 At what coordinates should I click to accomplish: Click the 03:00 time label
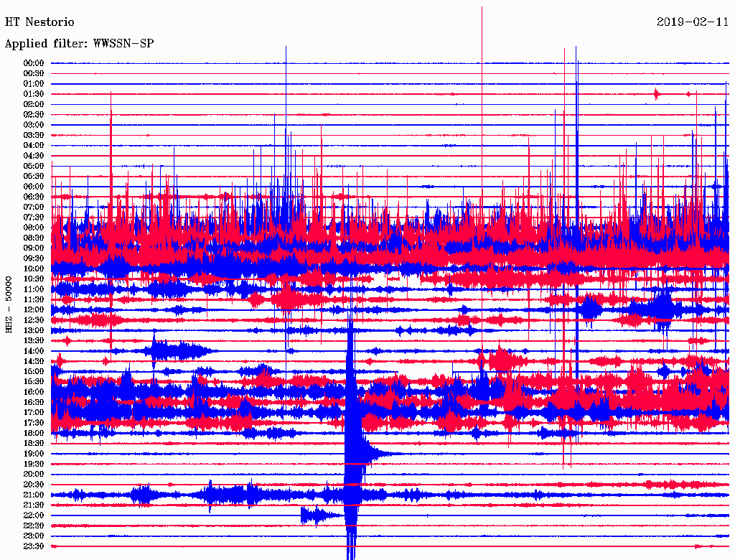[x=34, y=125]
